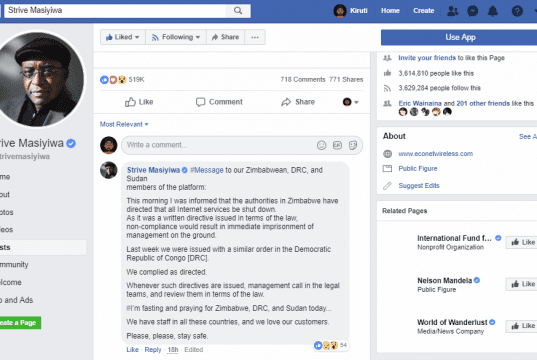Like the International Fund page
This screenshot has height=360, width=537.
pos(522,242)
